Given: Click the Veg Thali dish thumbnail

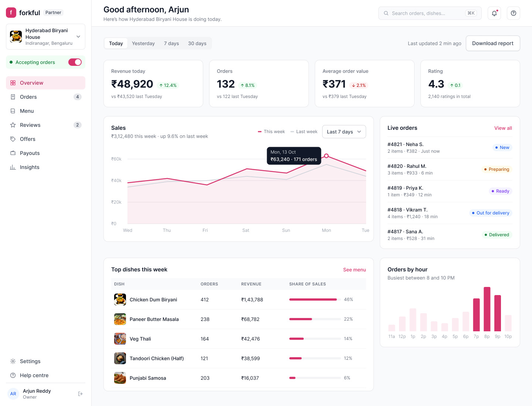Looking at the screenshot, I should click(x=120, y=339).
